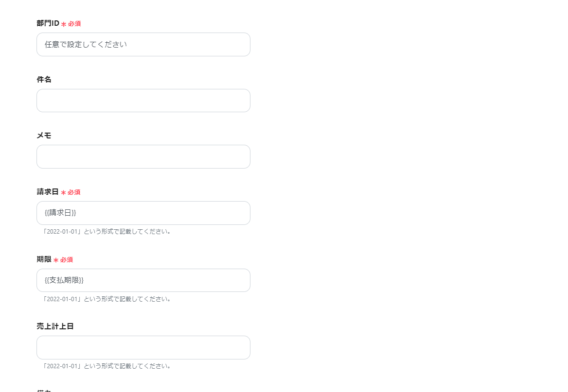The image size is (568, 392).
Task: Click the date format hint under 請求日
Action: (107, 232)
